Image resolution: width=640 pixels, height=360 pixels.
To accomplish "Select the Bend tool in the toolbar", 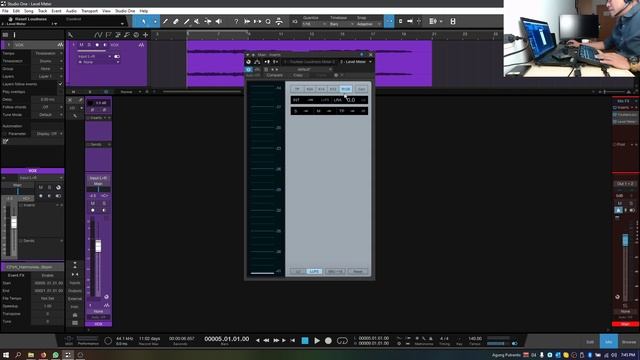I will (207, 21).
